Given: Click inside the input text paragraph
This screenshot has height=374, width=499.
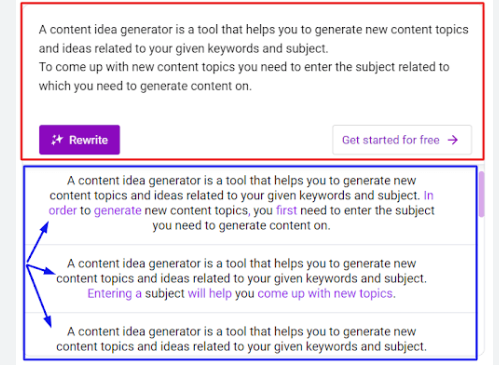Looking at the screenshot, I should 253,58.
